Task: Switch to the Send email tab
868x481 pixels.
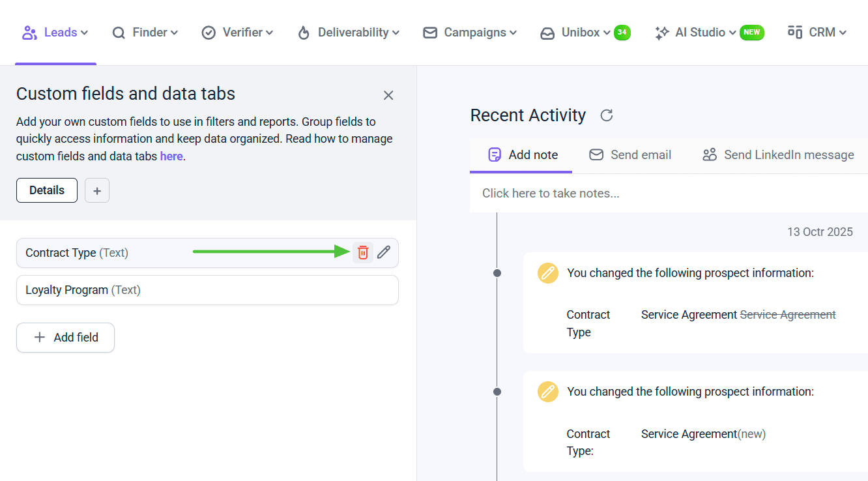Action: point(630,155)
